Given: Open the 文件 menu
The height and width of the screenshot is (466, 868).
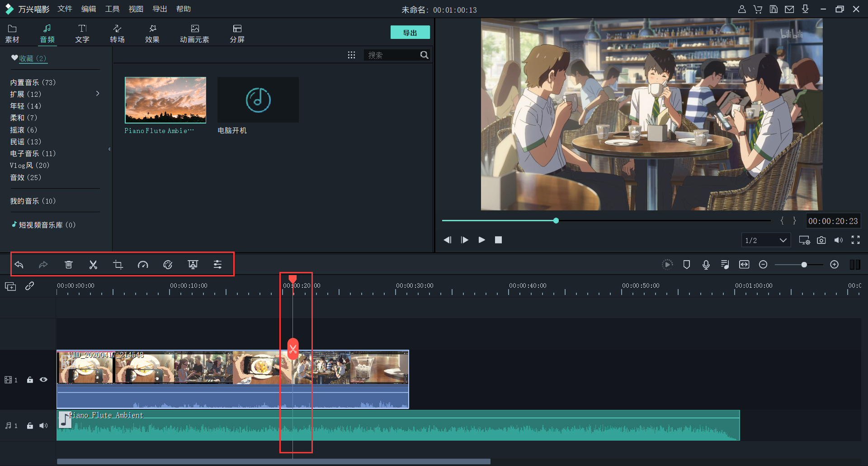Looking at the screenshot, I should 65,9.
